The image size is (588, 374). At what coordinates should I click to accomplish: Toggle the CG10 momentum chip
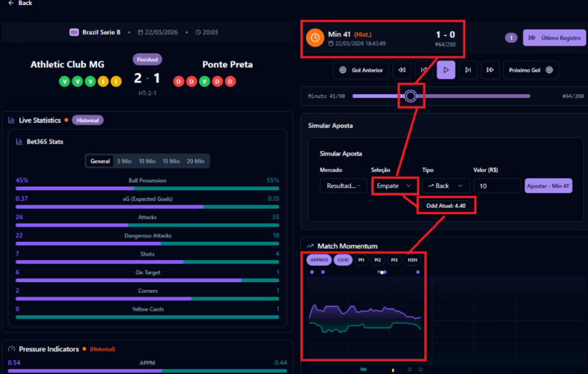[x=342, y=260]
